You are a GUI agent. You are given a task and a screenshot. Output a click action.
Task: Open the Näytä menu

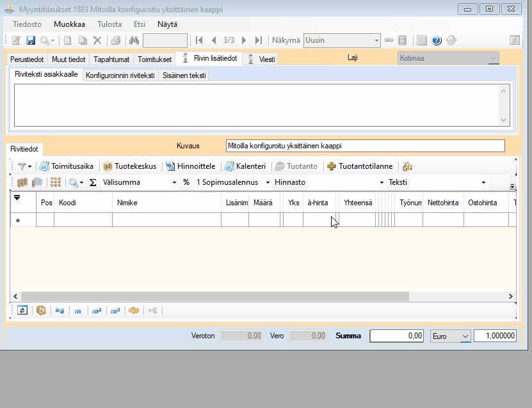[167, 24]
